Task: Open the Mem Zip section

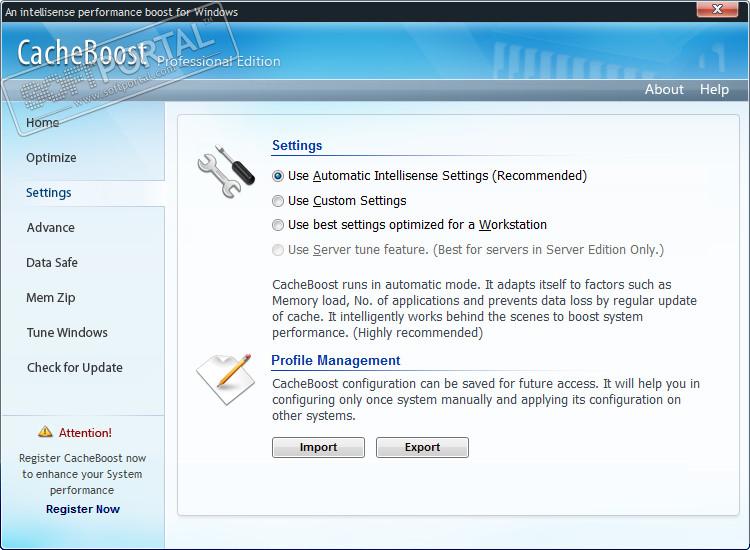Action: point(51,297)
